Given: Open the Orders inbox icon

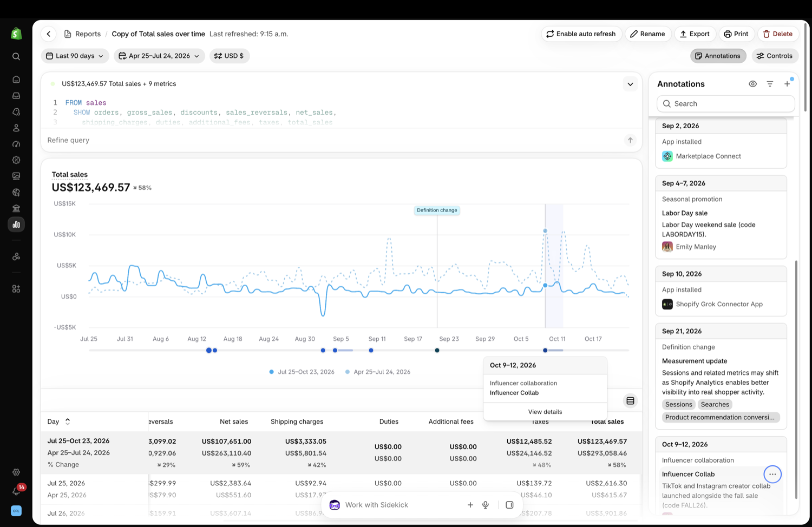Looking at the screenshot, I should pos(16,96).
